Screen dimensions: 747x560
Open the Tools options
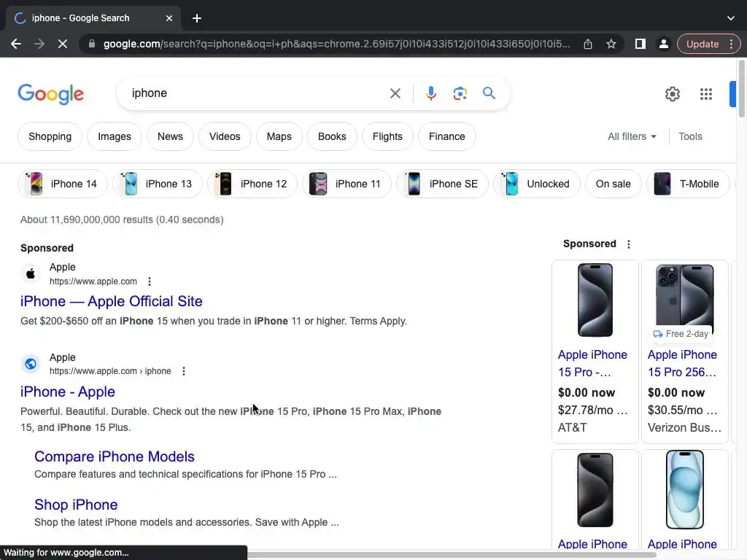(x=690, y=136)
